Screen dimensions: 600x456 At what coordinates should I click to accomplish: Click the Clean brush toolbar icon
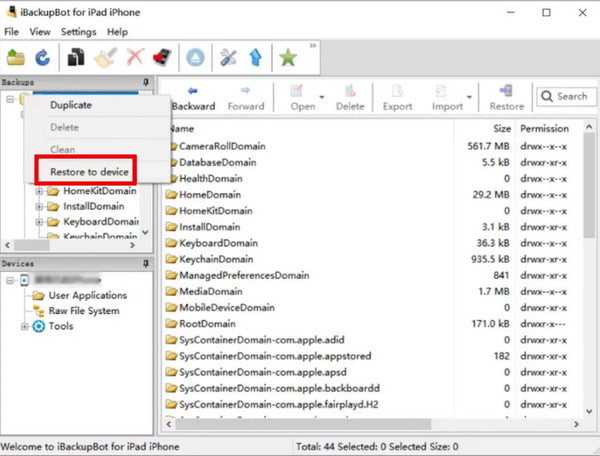106,58
